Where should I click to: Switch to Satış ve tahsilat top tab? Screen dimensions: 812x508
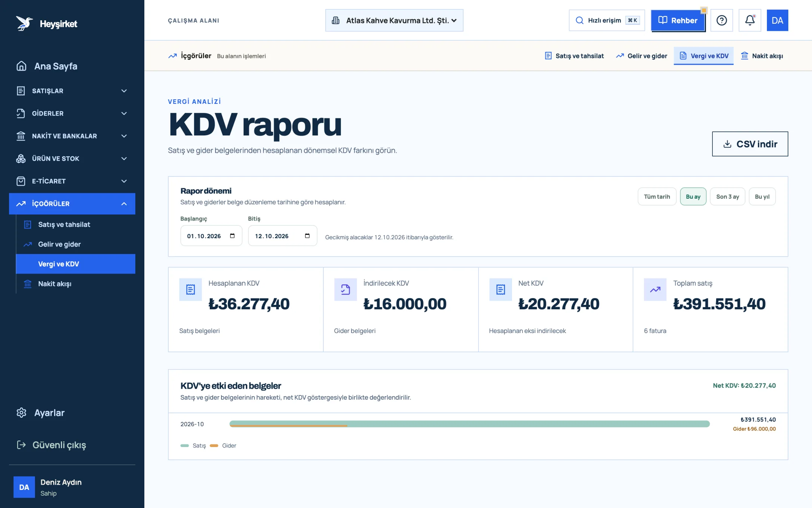(x=574, y=56)
